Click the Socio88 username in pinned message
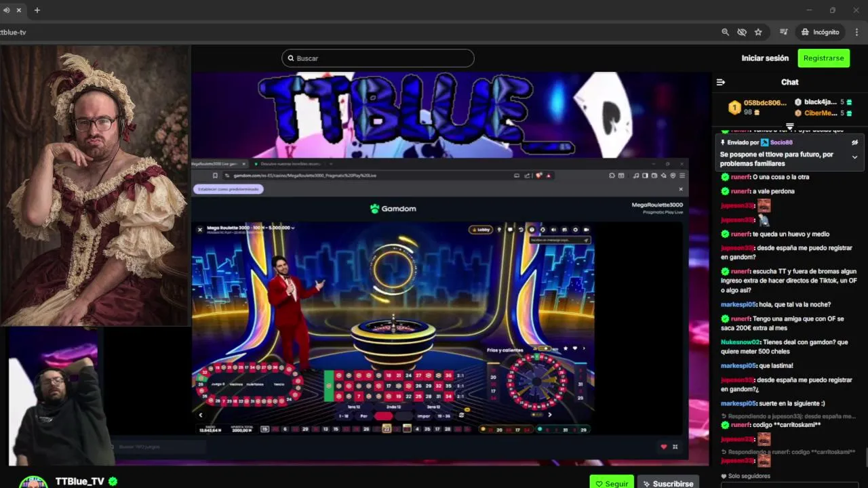Image resolution: width=868 pixels, height=488 pixels. coord(781,142)
